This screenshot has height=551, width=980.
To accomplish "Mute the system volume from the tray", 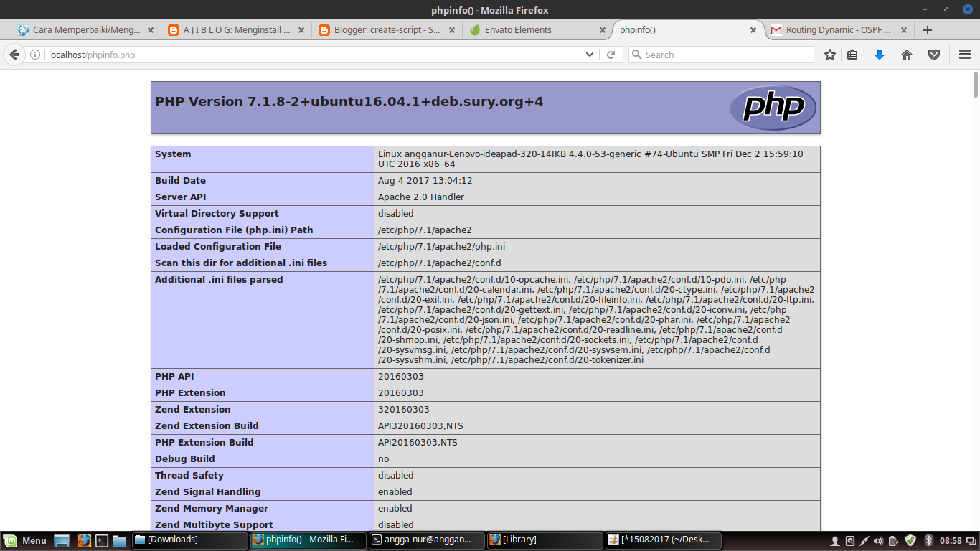I will click(879, 540).
